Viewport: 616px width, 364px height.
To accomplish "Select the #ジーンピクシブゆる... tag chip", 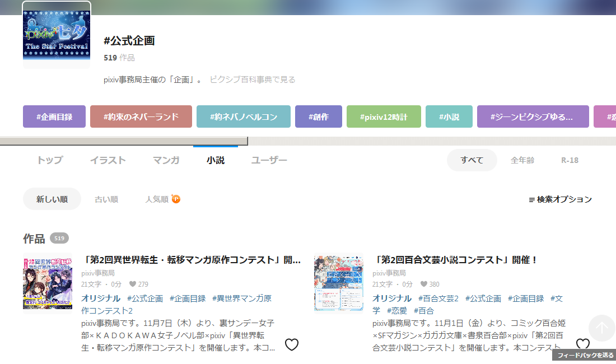I will 533,116.
